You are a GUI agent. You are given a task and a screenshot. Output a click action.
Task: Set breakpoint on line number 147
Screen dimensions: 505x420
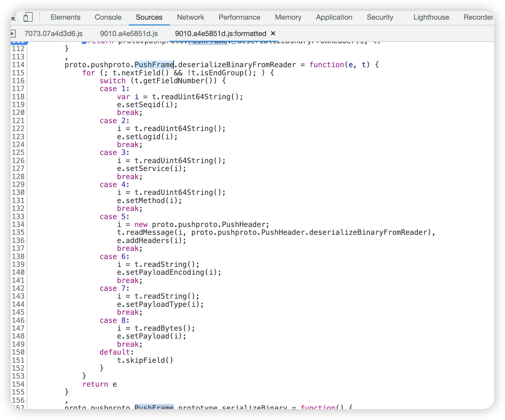click(x=18, y=328)
